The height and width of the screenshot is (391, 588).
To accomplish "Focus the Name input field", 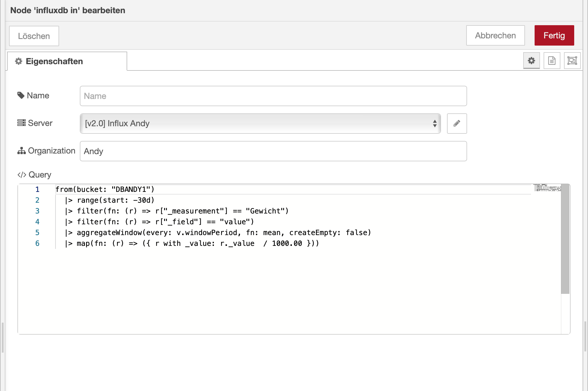I will pyautogui.click(x=273, y=96).
